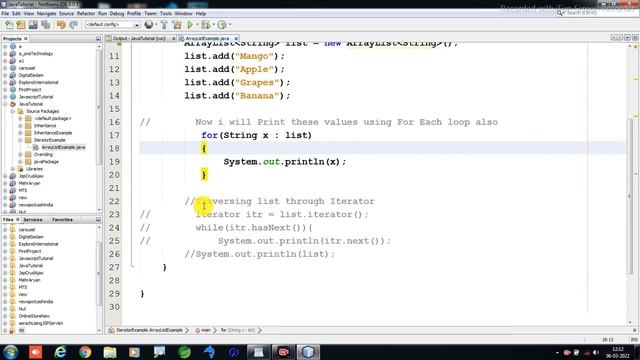This screenshot has height=360, width=640.
Task: Click the line 19 System.out.println(x) code
Action: pos(284,162)
